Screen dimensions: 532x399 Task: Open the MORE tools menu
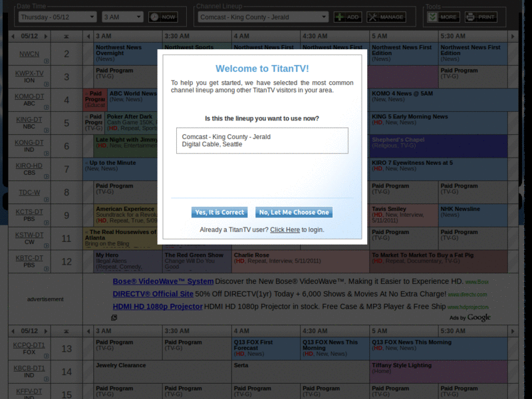[x=444, y=17]
